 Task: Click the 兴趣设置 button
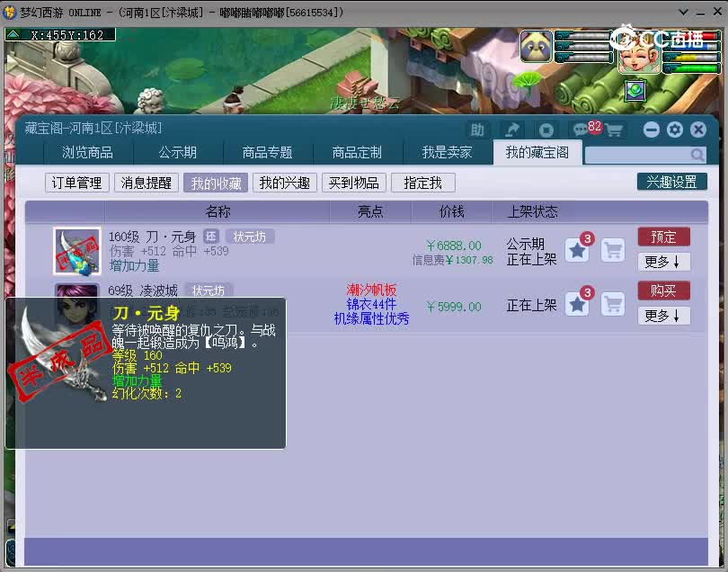coord(671,182)
